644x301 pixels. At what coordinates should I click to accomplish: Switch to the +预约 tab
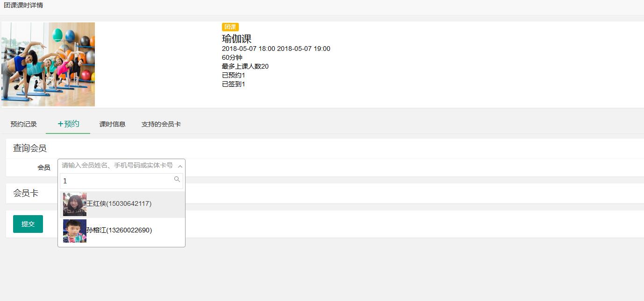click(68, 124)
